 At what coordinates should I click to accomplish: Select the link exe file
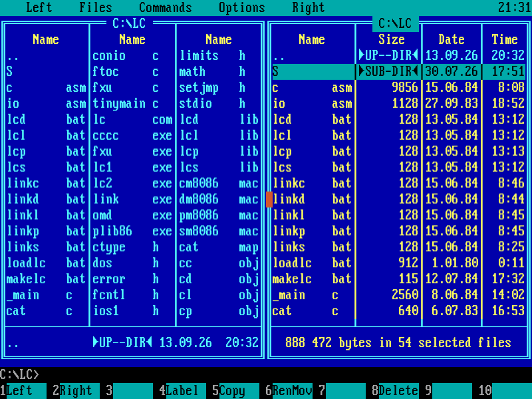(132, 199)
